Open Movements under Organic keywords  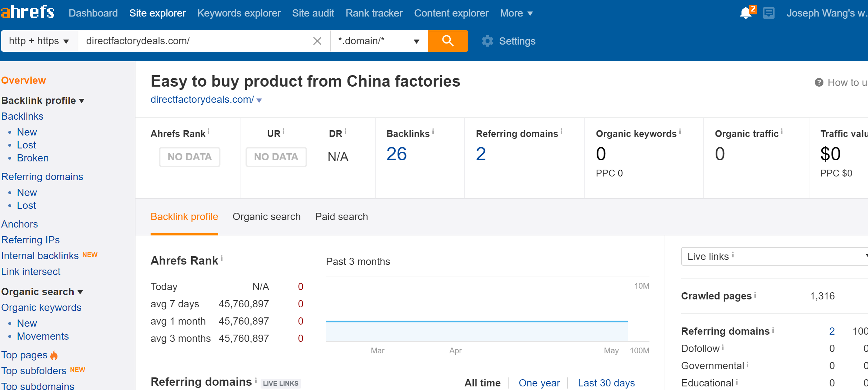pos(43,336)
